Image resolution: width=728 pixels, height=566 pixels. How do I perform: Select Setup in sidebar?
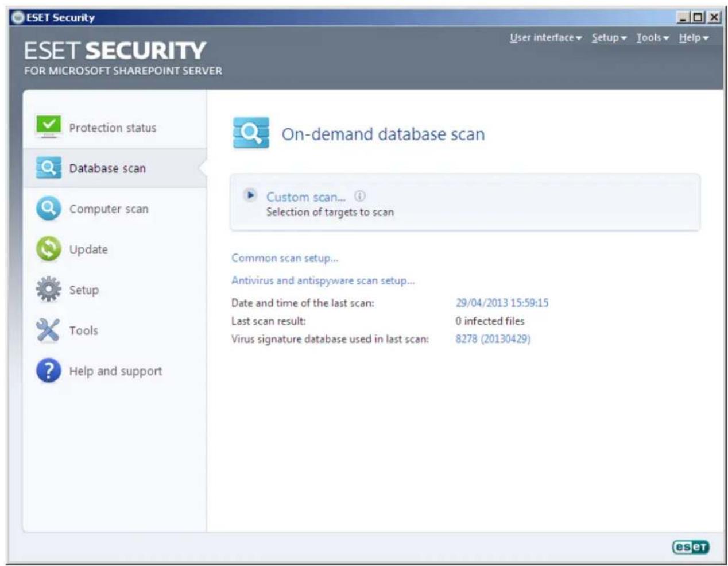[115, 290]
